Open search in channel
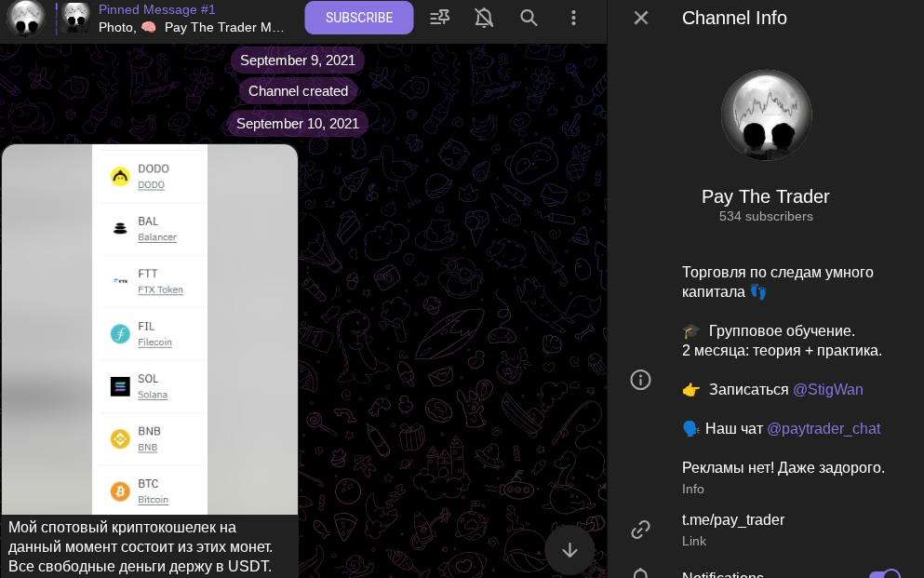 coord(529,18)
